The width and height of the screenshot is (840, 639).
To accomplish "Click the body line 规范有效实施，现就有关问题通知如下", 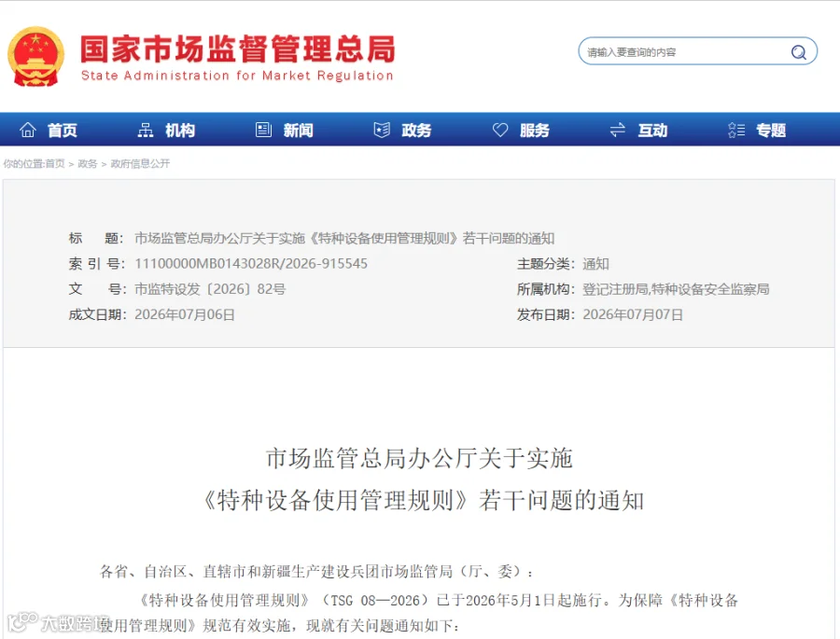I will click(280, 626).
